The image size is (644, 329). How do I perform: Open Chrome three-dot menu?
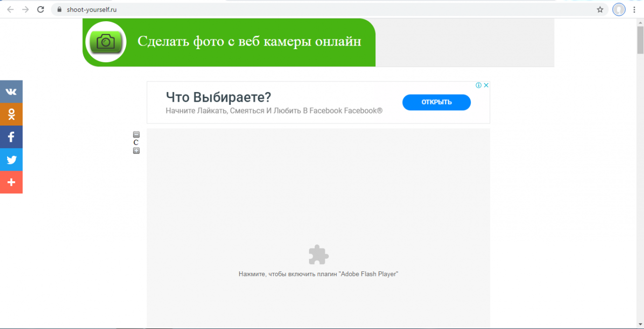(x=634, y=9)
